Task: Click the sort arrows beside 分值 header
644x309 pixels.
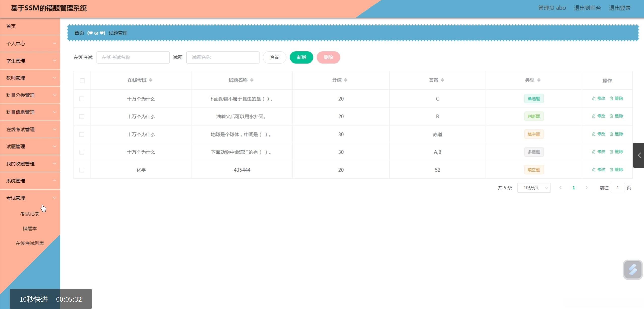Action: tap(346, 80)
